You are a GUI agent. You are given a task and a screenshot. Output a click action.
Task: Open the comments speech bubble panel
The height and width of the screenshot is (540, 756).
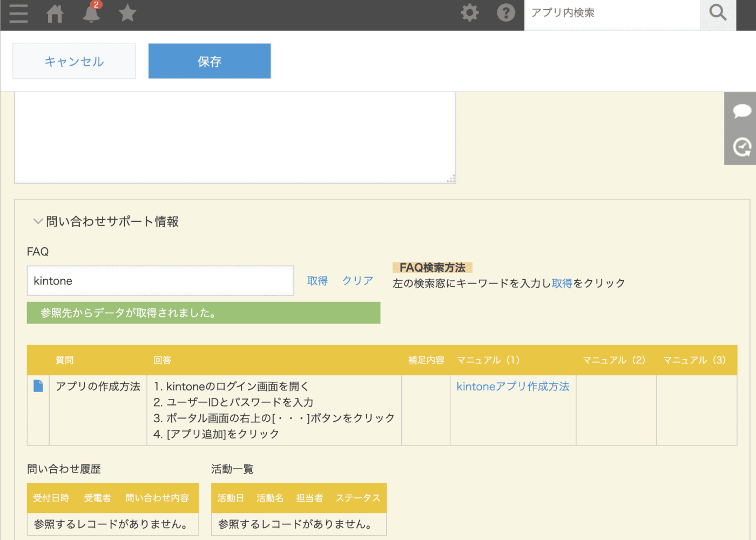[x=741, y=111]
